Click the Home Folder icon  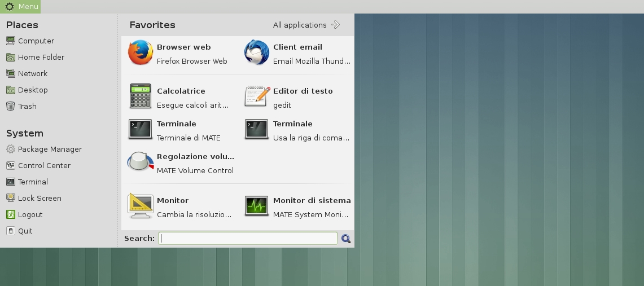(11, 57)
